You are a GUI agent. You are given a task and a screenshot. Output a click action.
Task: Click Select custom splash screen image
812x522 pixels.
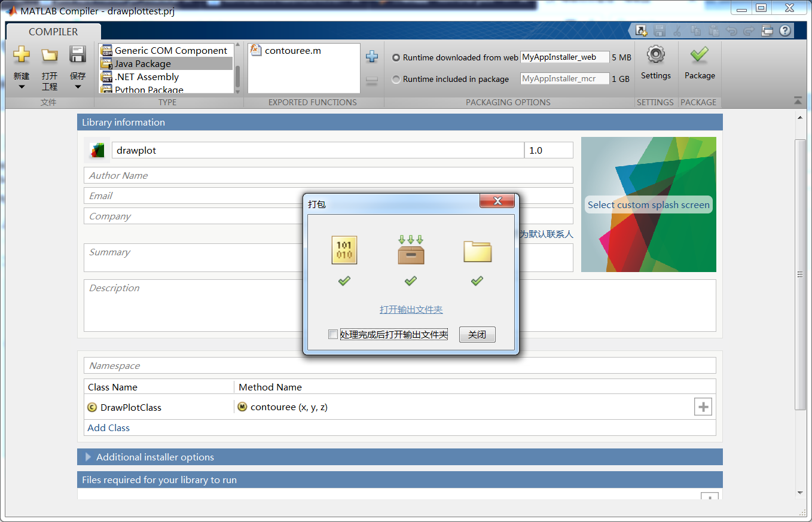pyautogui.click(x=649, y=204)
